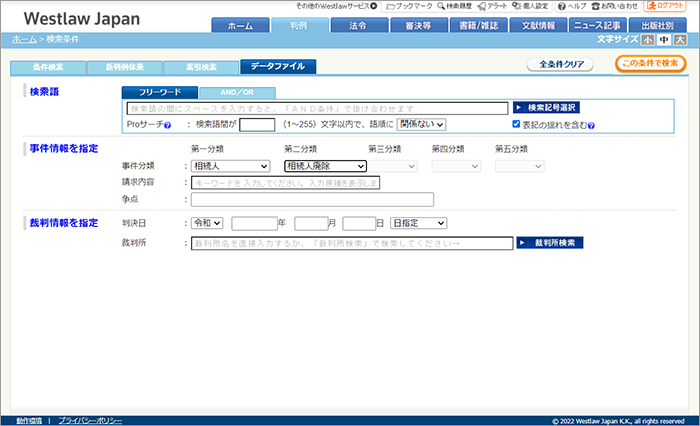Open 検索履歴 search history magnifier icon

pyautogui.click(x=454, y=6)
